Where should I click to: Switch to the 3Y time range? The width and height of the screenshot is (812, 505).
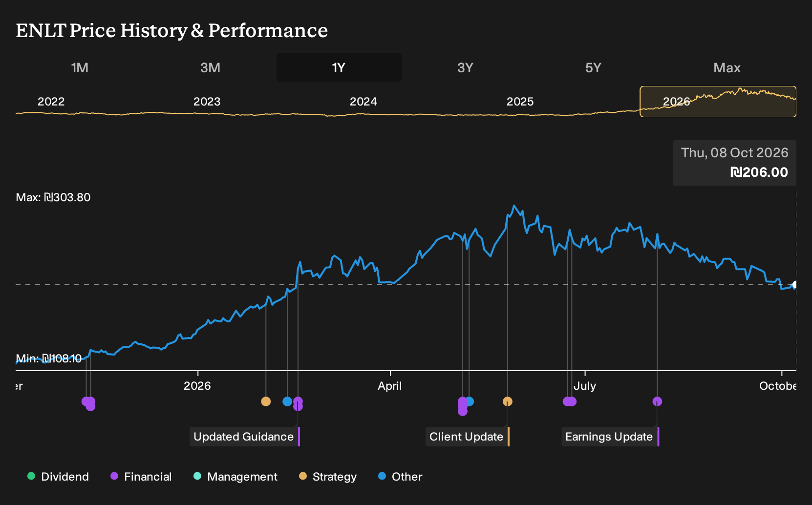465,67
